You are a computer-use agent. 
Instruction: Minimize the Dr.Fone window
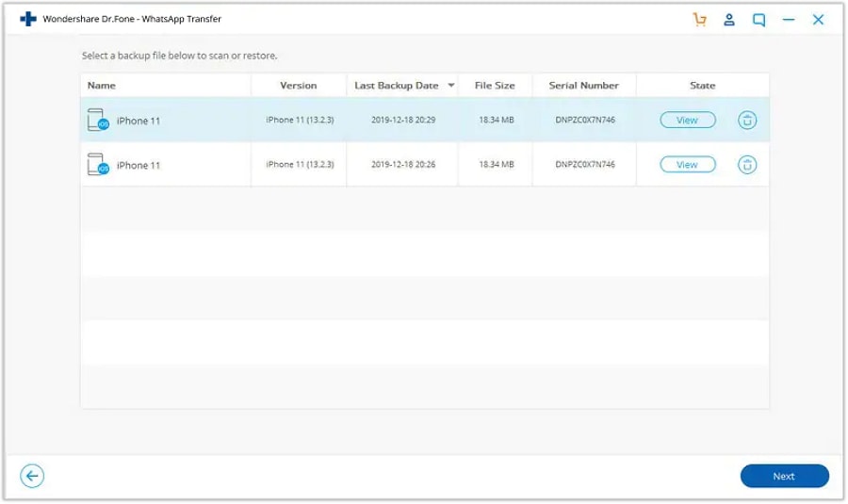789,20
